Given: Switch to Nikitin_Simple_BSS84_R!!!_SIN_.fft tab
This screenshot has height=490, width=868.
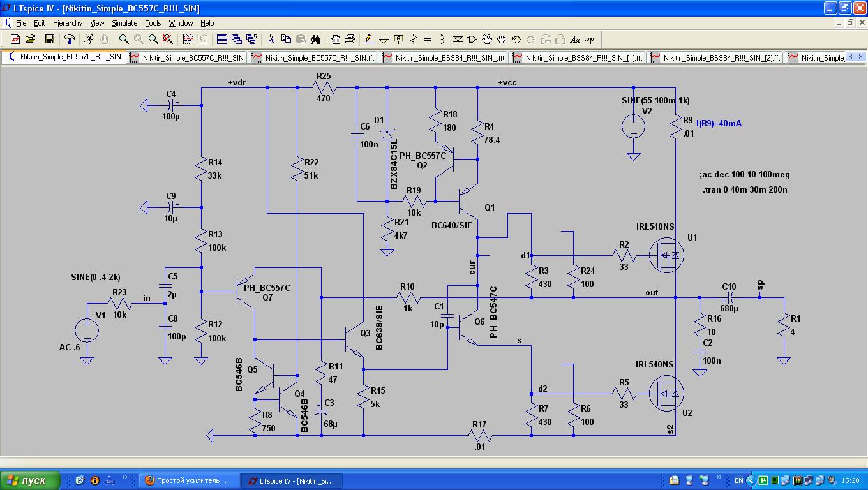Looking at the screenshot, I should (443, 57).
